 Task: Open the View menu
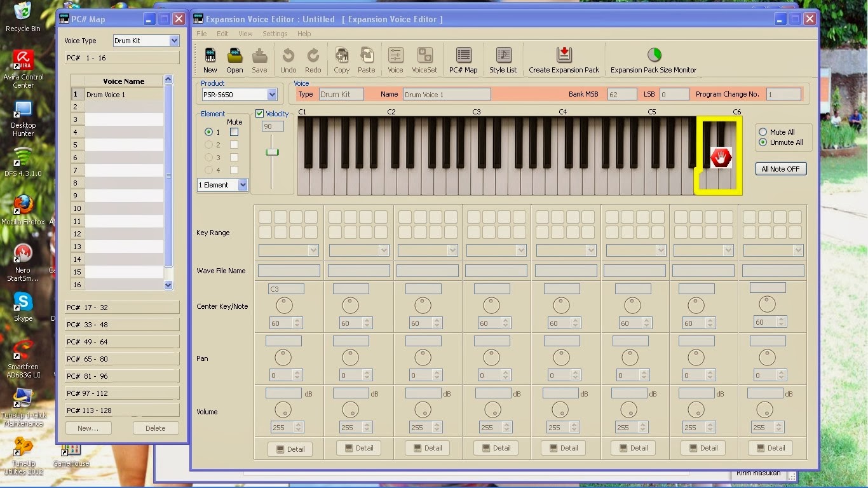(x=245, y=34)
